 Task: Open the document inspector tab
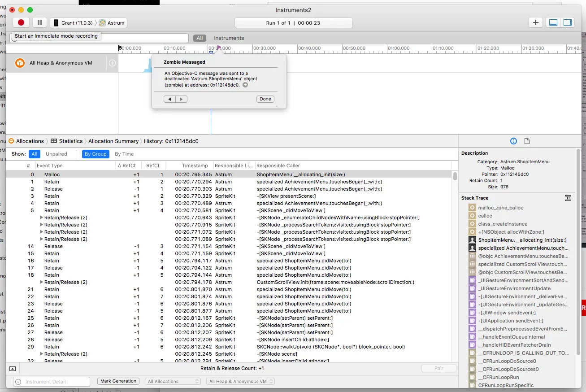527,141
